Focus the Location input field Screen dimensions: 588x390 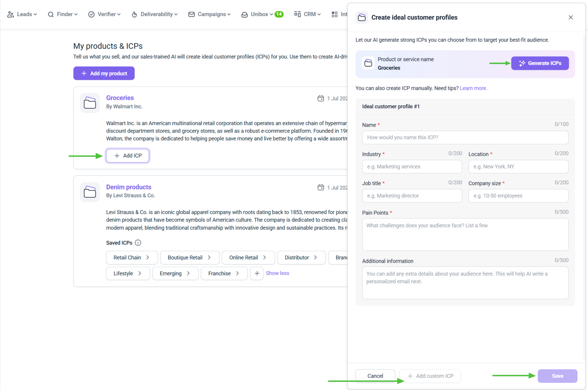point(519,166)
